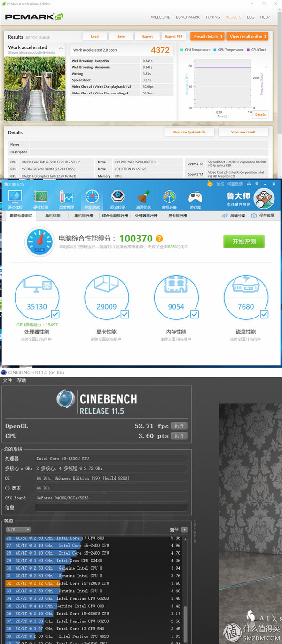The image size is (282, 644).
Task: Click orange question mark beside score 100370
Action: (x=159, y=239)
